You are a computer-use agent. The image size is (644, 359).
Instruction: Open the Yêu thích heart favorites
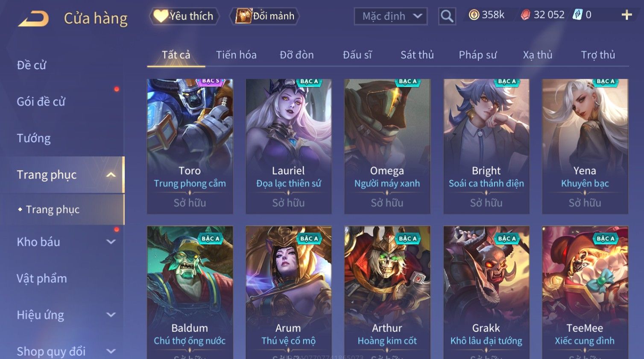coord(184,16)
